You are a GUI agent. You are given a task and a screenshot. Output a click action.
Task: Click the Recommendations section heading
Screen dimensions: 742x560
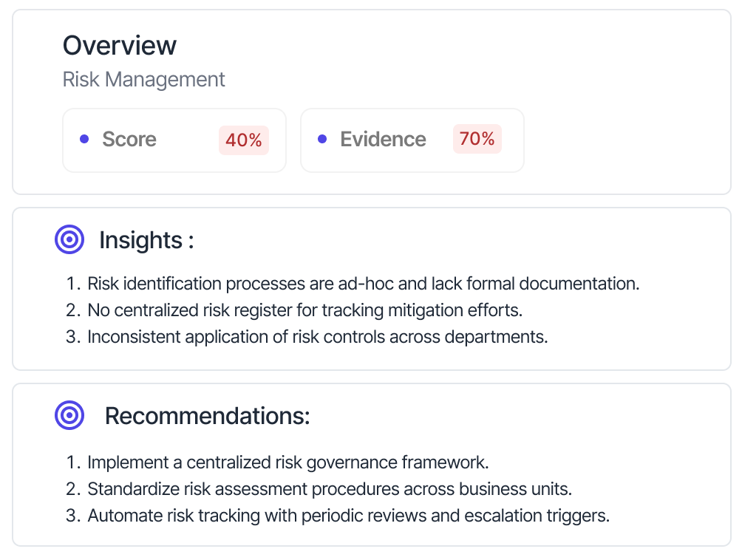coord(207,416)
